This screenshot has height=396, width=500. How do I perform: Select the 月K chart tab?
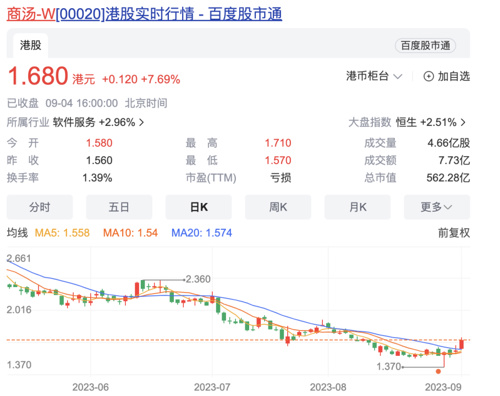pos(357,207)
